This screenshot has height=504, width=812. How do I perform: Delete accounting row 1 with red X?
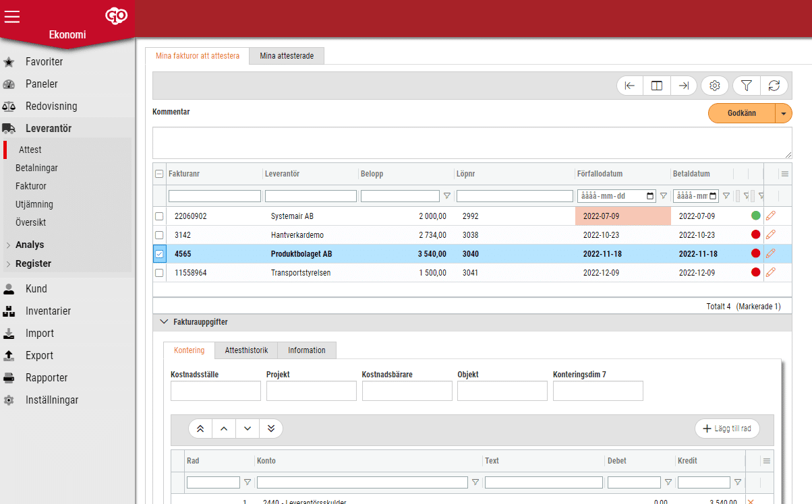tap(751, 501)
